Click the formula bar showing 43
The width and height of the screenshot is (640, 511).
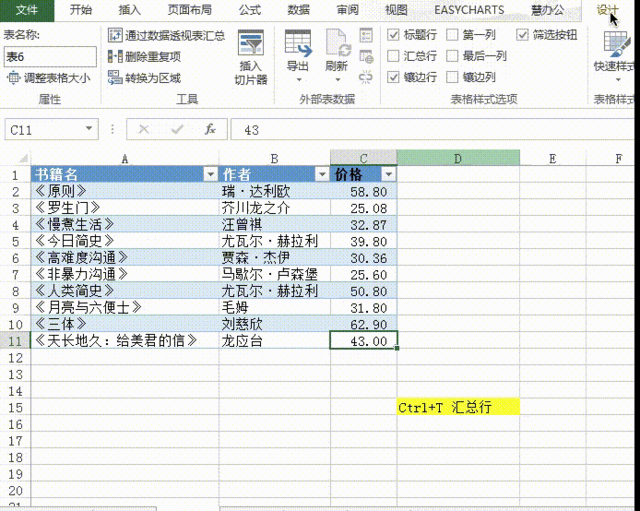coord(433,130)
